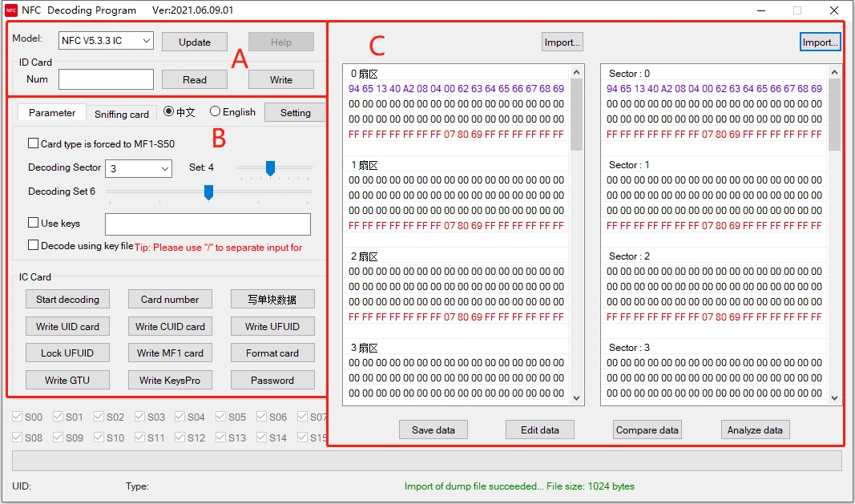
Task: Click the Write CUID card button
Action: tap(170, 326)
